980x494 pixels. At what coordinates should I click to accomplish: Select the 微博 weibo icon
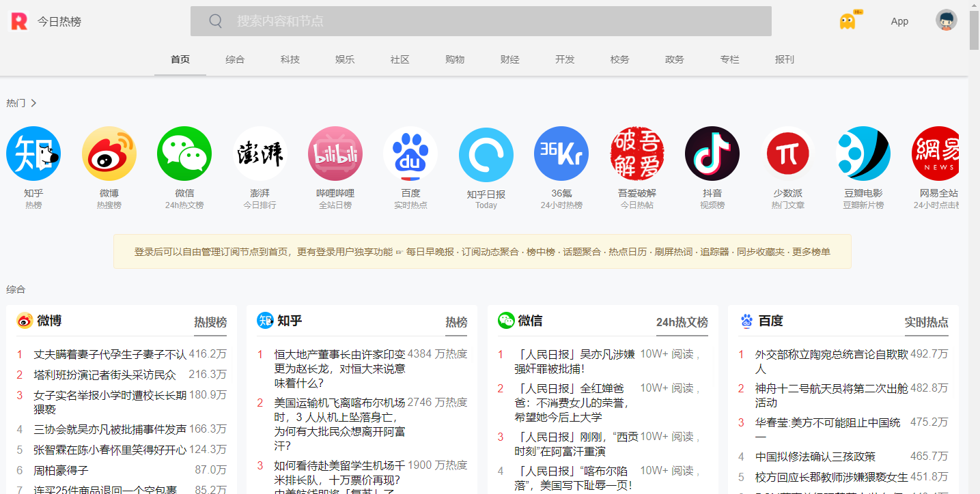[109, 153]
